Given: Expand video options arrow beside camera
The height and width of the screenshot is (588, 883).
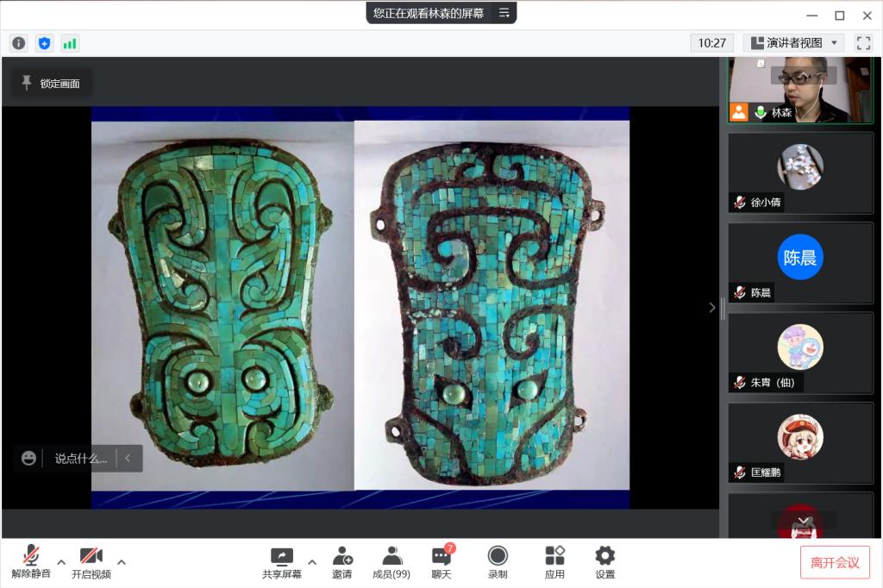Looking at the screenshot, I should coord(122,562).
